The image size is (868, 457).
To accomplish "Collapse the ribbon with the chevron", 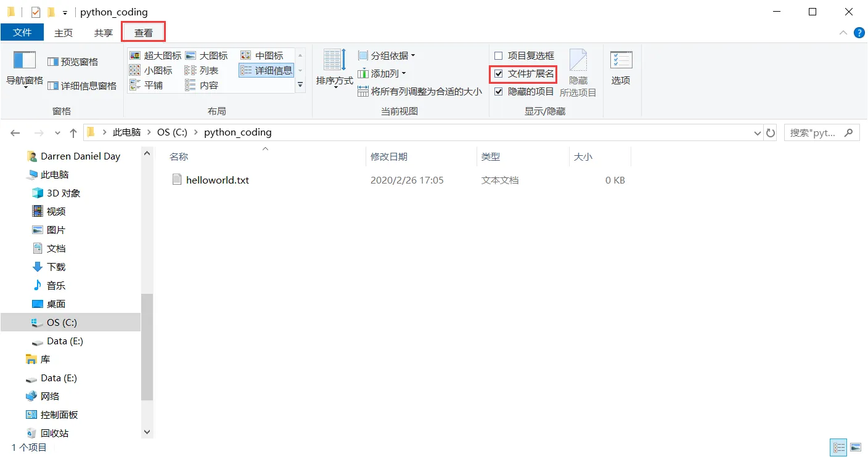I will (x=843, y=33).
